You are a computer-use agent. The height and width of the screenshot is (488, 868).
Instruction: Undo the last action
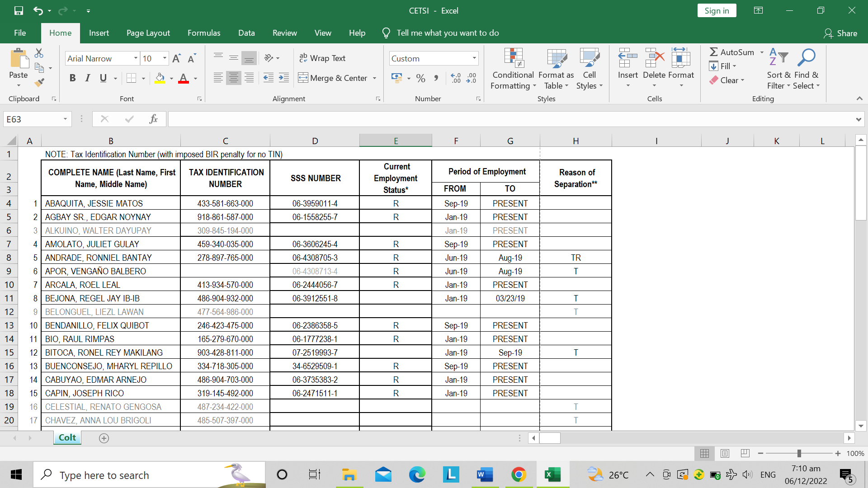[38, 10]
